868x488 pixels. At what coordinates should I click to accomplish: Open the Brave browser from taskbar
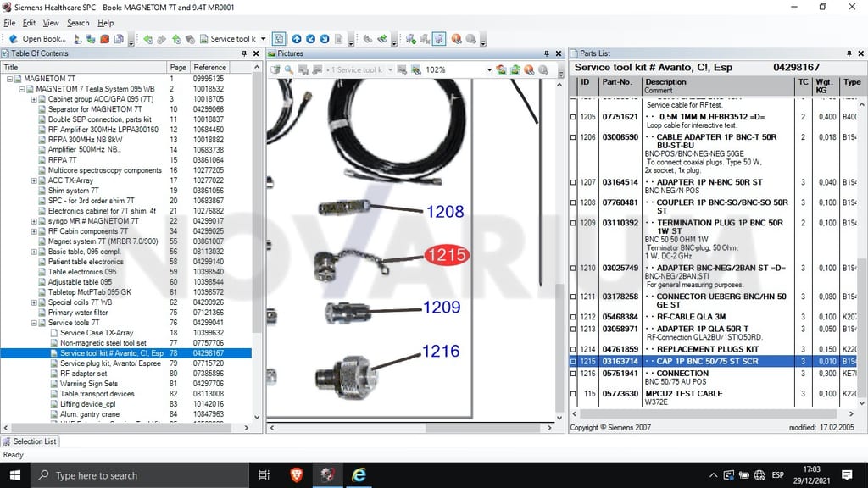(x=297, y=475)
